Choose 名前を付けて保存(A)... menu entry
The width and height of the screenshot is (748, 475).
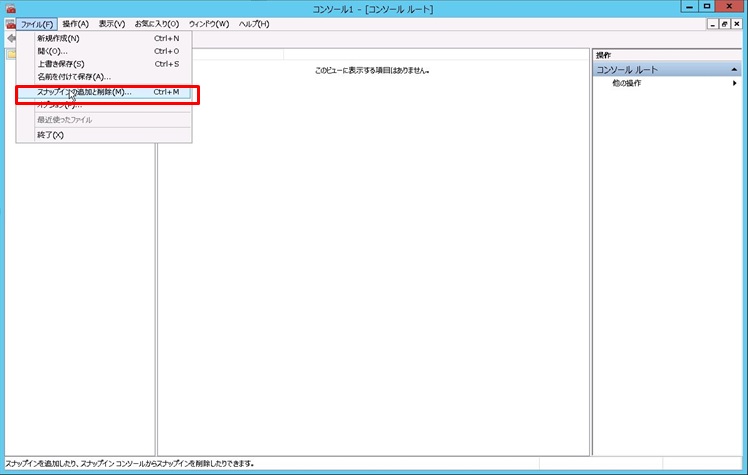click(74, 76)
